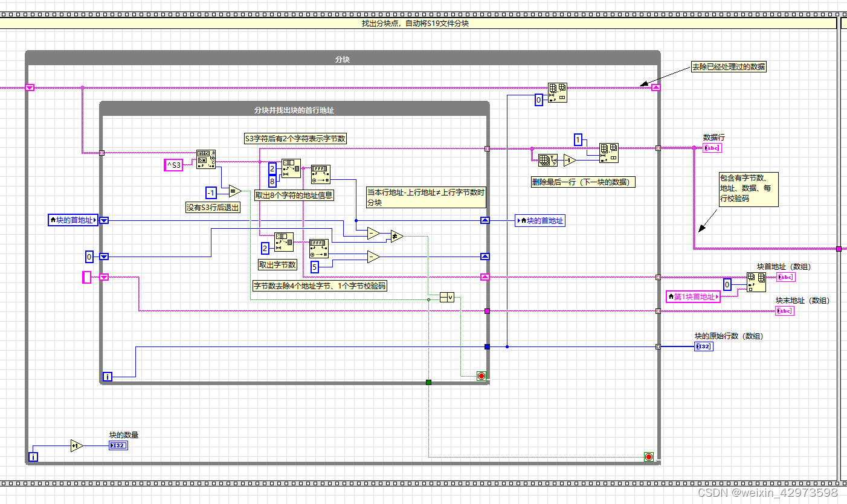Screen dimensions: 847x504
Task: Click the Build Array node below 第1块首地址
Action: [757, 282]
